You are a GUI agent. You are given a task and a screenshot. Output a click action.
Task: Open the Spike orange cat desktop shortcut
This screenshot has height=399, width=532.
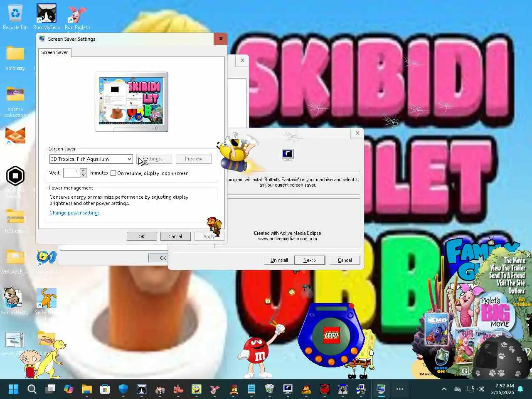click(47, 301)
